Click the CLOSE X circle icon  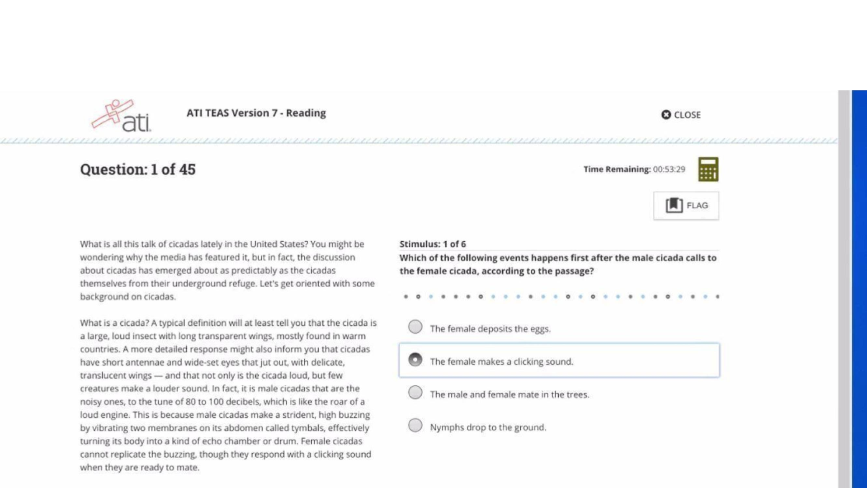[x=666, y=115]
